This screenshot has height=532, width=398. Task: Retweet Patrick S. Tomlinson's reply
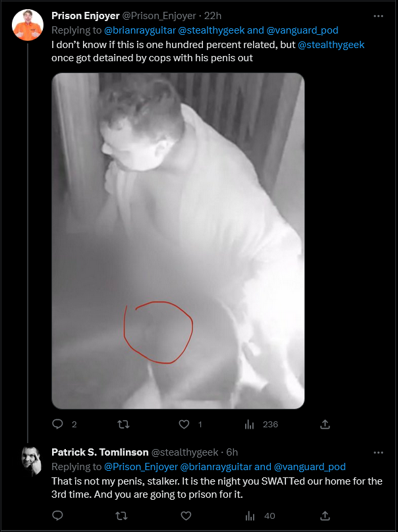click(121, 516)
